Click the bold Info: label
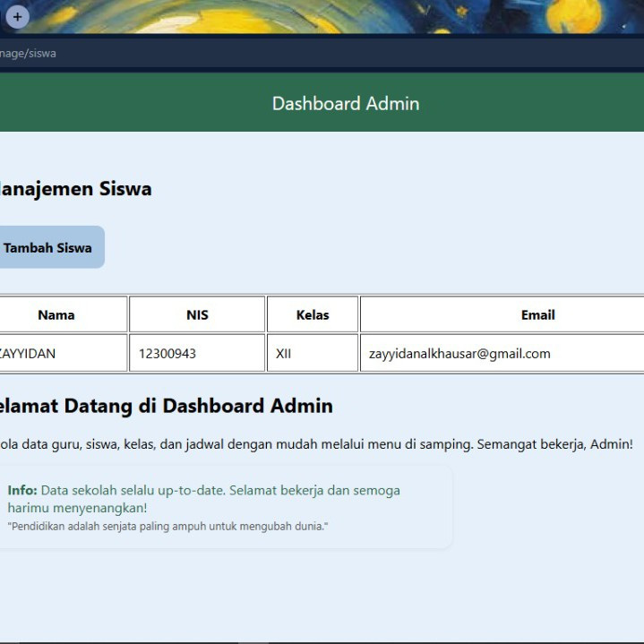 22,491
